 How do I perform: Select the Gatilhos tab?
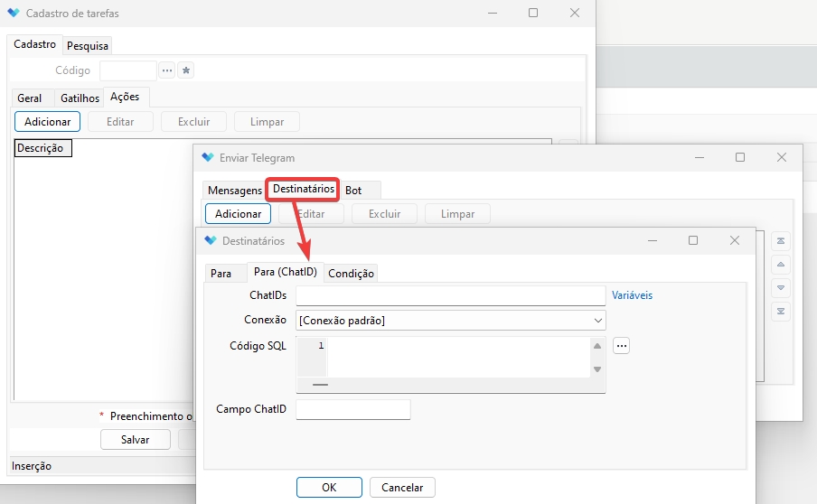point(80,98)
